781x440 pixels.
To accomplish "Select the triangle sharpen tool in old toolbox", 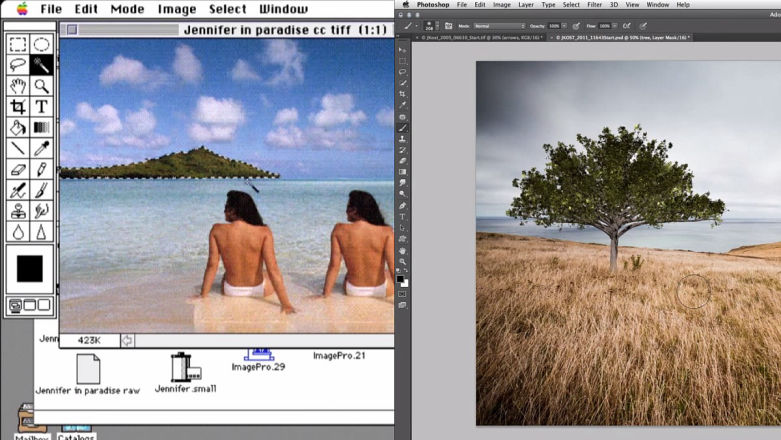I will tap(41, 232).
